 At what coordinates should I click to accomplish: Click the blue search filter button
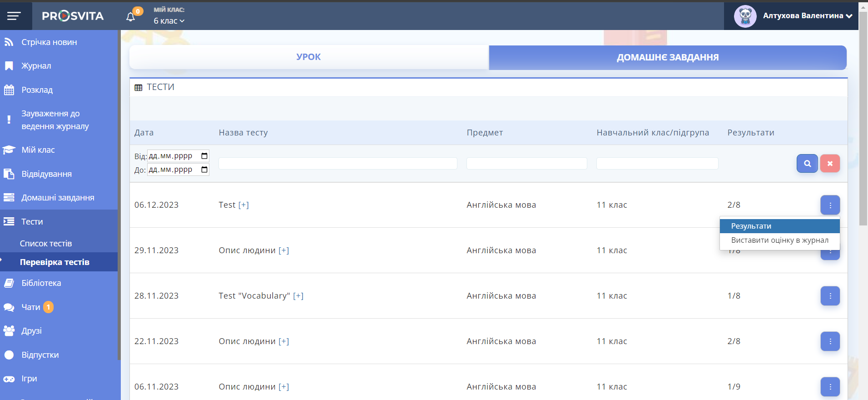coord(807,164)
